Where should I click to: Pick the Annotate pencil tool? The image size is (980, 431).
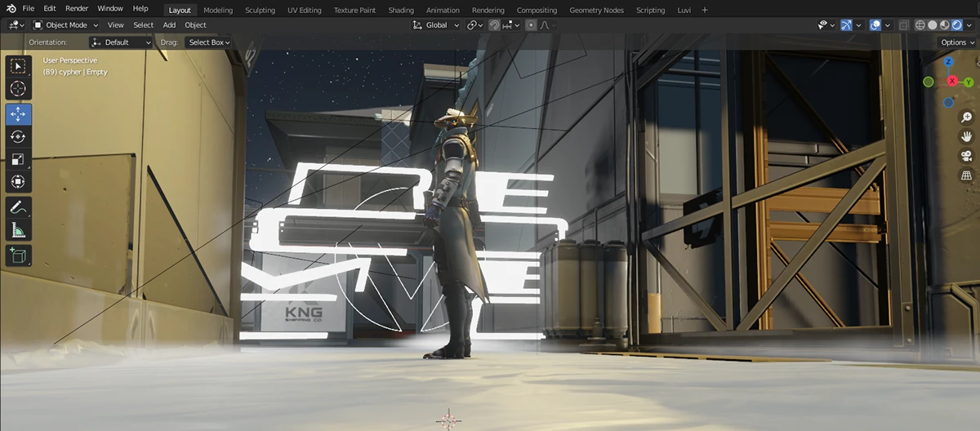[18, 208]
